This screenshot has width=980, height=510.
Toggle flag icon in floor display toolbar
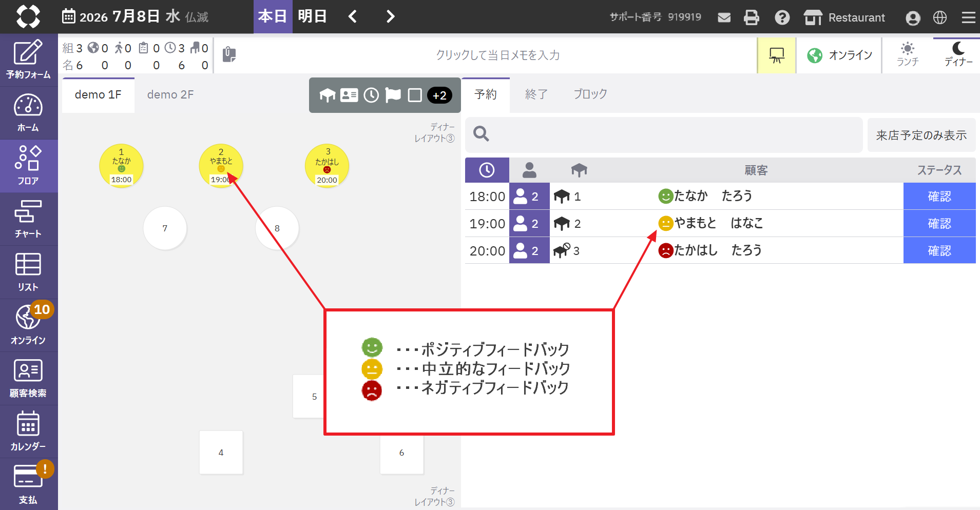pos(393,95)
